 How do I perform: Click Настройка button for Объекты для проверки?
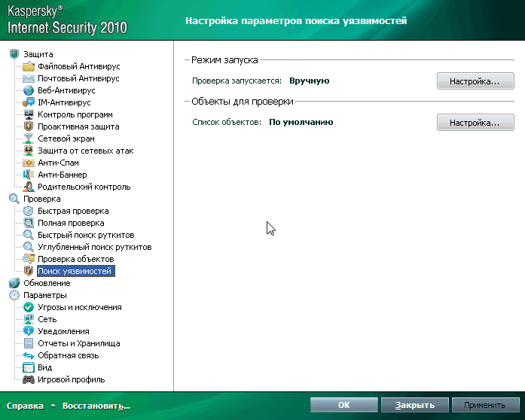[475, 123]
